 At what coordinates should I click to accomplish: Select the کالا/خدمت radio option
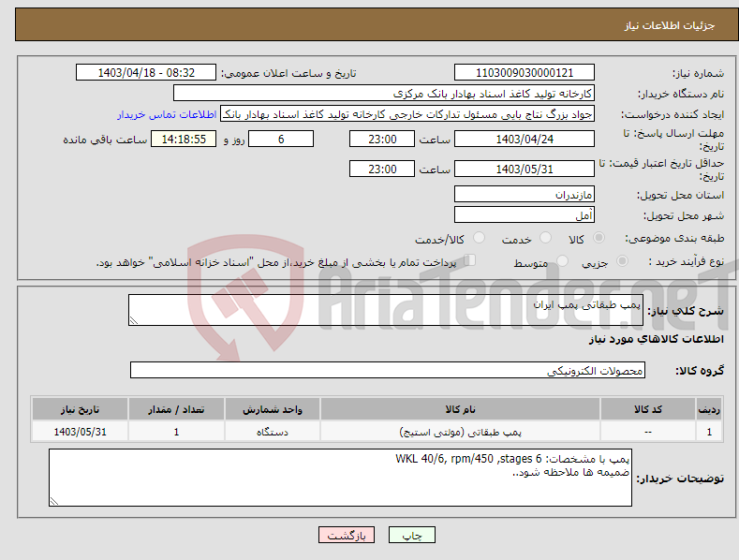coord(479,238)
